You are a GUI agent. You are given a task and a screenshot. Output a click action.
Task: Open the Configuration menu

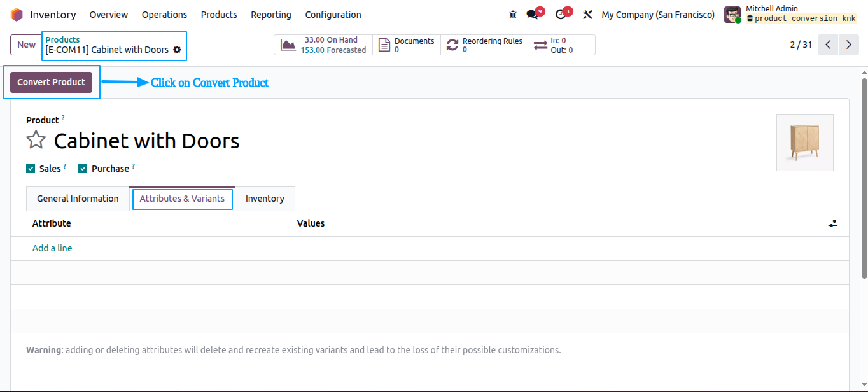point(333,15)
